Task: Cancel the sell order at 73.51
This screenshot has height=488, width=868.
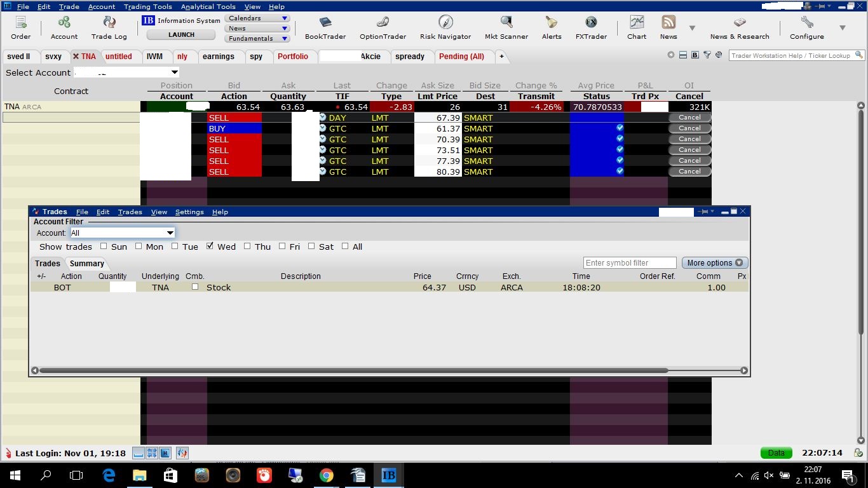Action: (689, 150)
